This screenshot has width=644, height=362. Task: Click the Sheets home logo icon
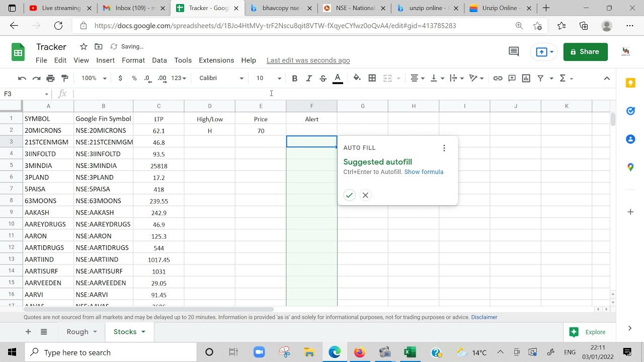(18, 52)
